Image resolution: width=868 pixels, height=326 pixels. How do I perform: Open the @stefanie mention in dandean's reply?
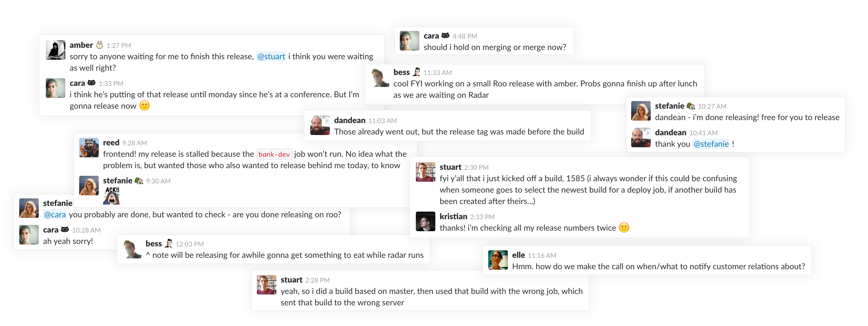(711, 144)
